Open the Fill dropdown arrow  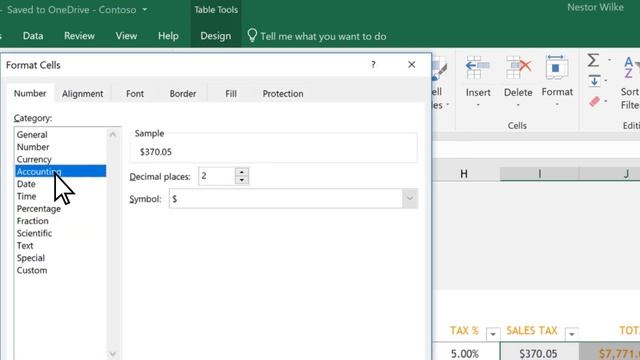click(606, 80)
